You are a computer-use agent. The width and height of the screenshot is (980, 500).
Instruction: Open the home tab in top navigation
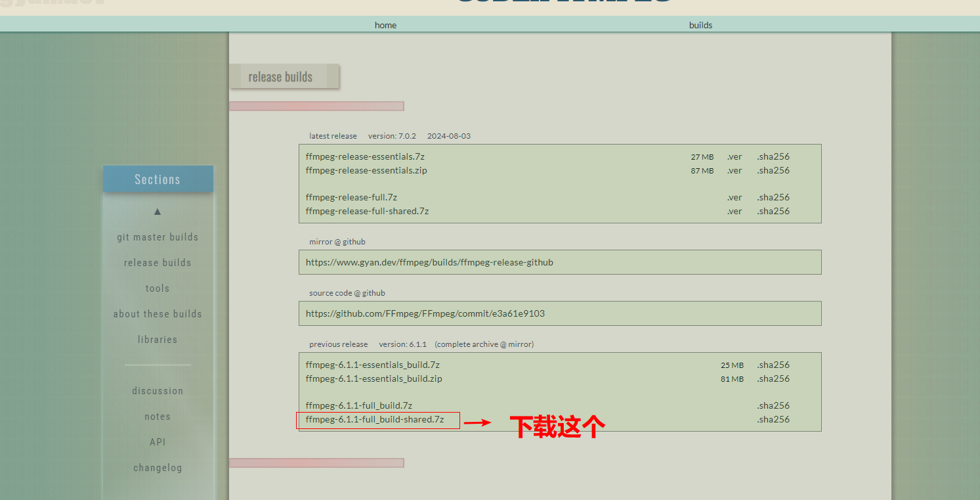coord(385,25)
